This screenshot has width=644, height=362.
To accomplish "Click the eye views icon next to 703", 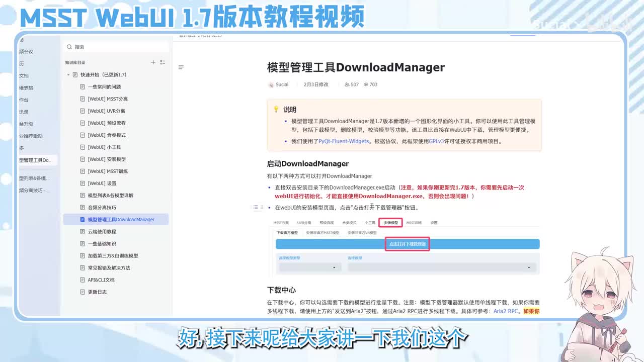I will point(366,84).
